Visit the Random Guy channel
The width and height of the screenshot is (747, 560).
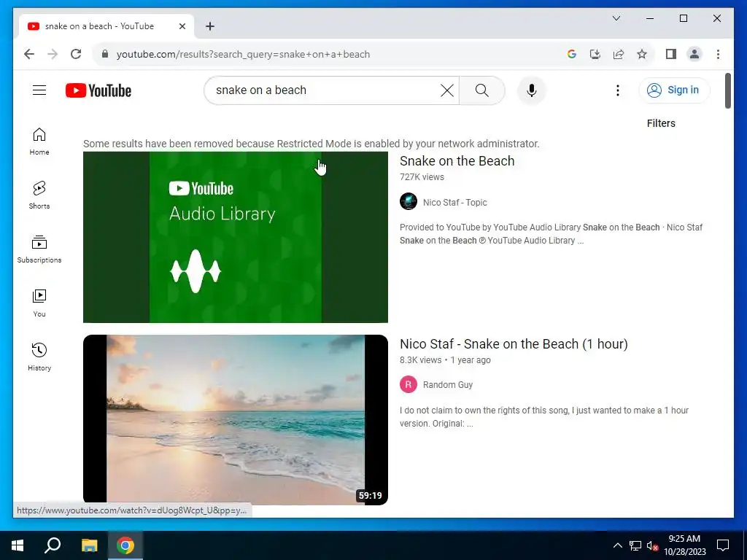click(448, 385)
